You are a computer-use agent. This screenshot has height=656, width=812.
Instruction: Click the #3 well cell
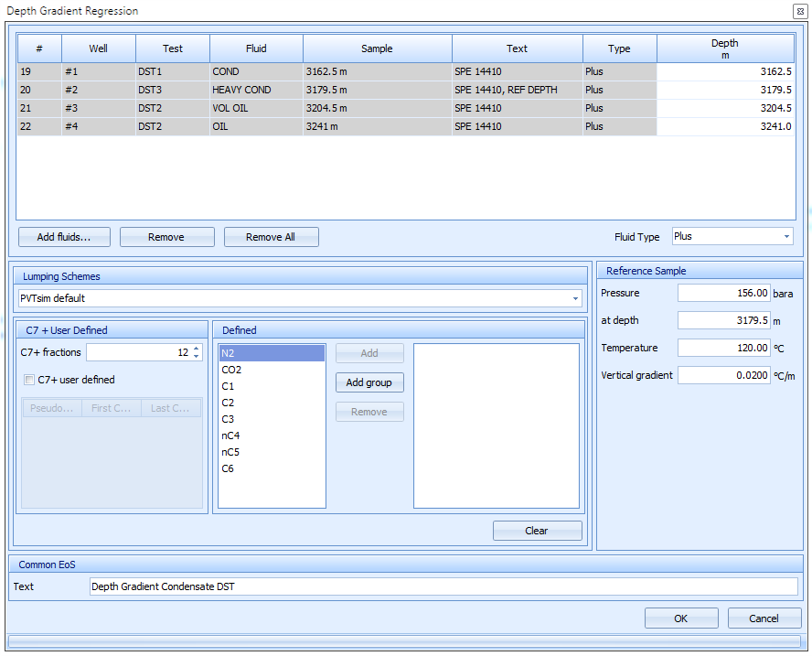pos(99,108)
